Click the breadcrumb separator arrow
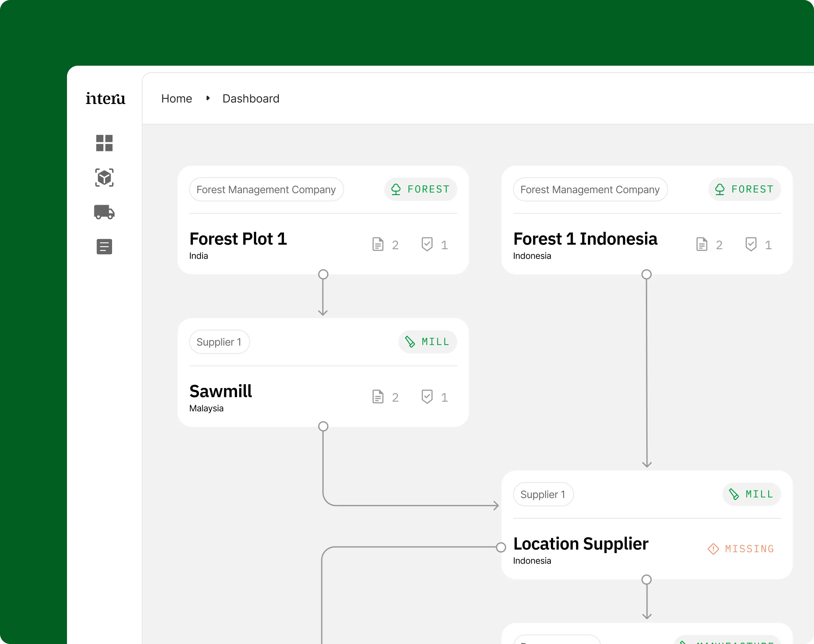This screenshot has width=814, height=644. (208, 98)
